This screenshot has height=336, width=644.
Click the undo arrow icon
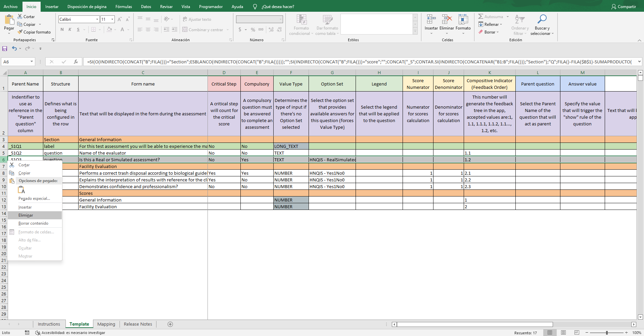(x=14, y=48)
